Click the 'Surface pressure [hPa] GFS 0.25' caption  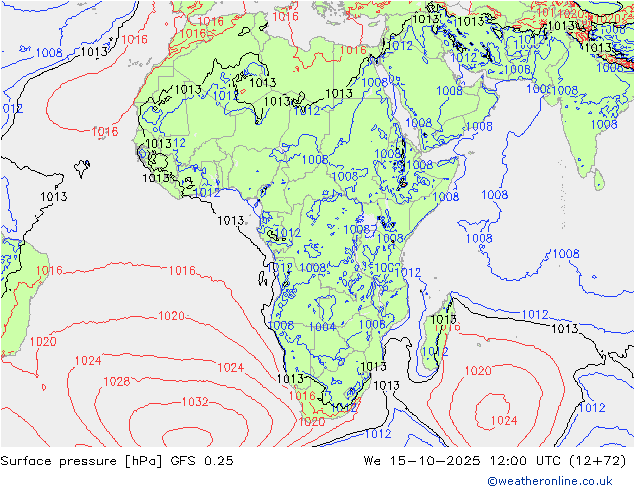[117, 461]
